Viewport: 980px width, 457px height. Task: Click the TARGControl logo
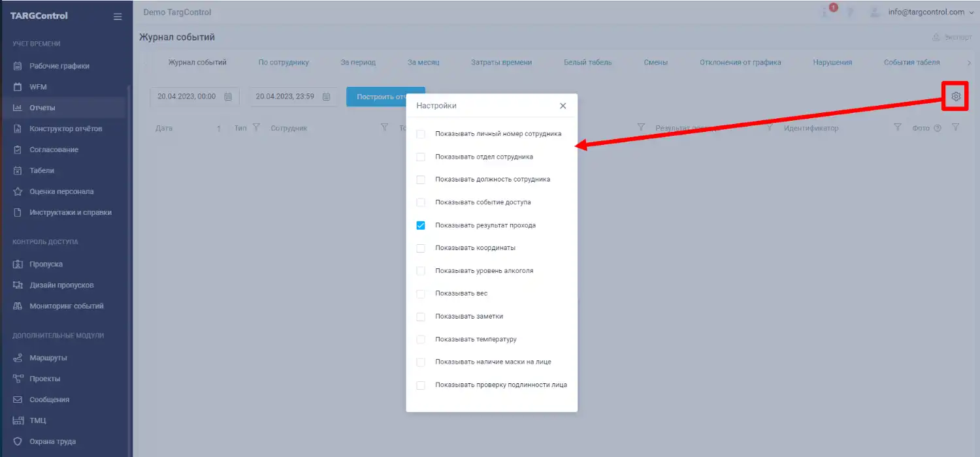coord(39,16)
